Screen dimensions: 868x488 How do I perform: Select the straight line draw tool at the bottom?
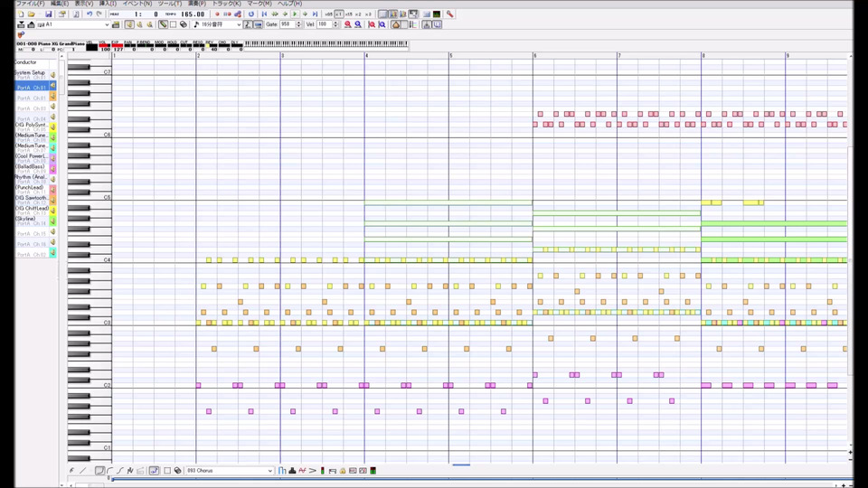(x=83, y=470)
